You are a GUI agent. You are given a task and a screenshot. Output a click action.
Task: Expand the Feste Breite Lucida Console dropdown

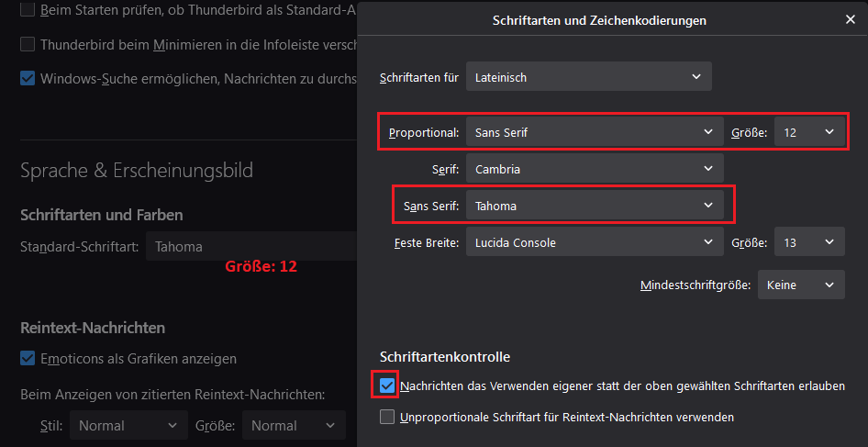click(594, 242)
